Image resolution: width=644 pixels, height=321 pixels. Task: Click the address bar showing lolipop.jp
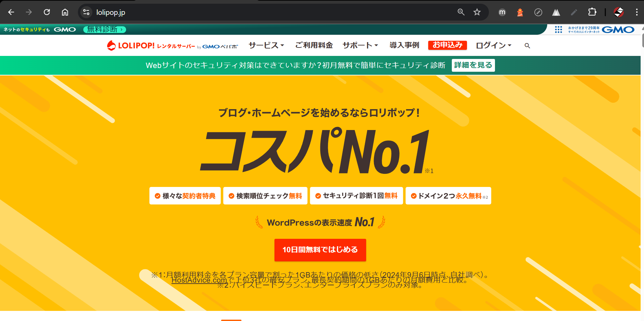pos(270,12)
